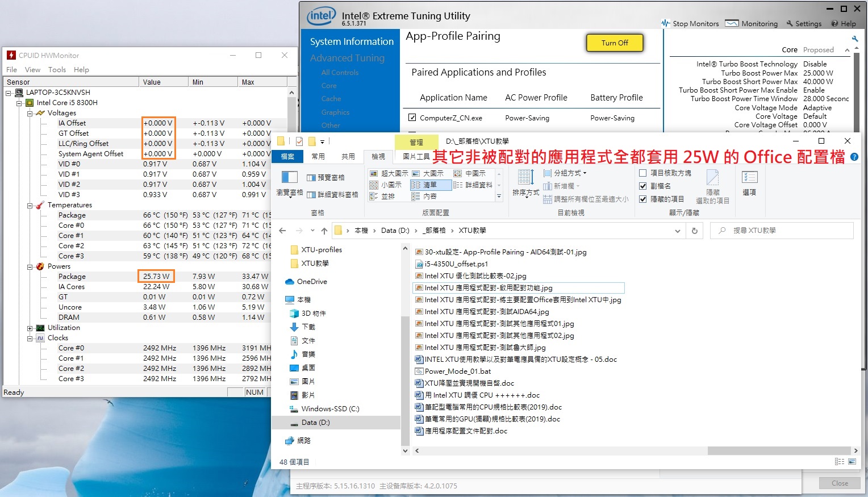The image size is (868, 497).
Task: Expand the Utilization section in HWMonitor
Action: click(x=30, y=328)
